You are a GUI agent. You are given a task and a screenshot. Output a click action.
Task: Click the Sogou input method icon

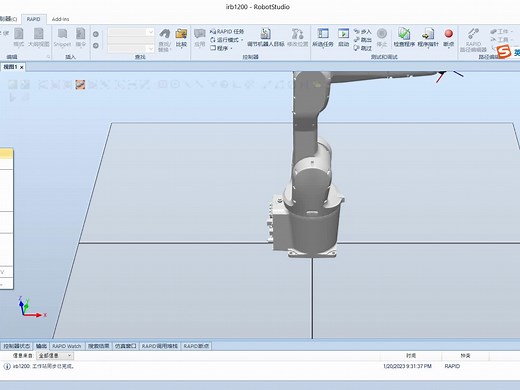click(504, 52)
